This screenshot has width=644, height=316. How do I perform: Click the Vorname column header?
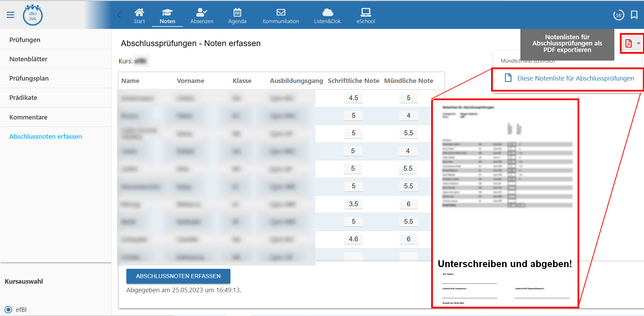tap(190, 81)
